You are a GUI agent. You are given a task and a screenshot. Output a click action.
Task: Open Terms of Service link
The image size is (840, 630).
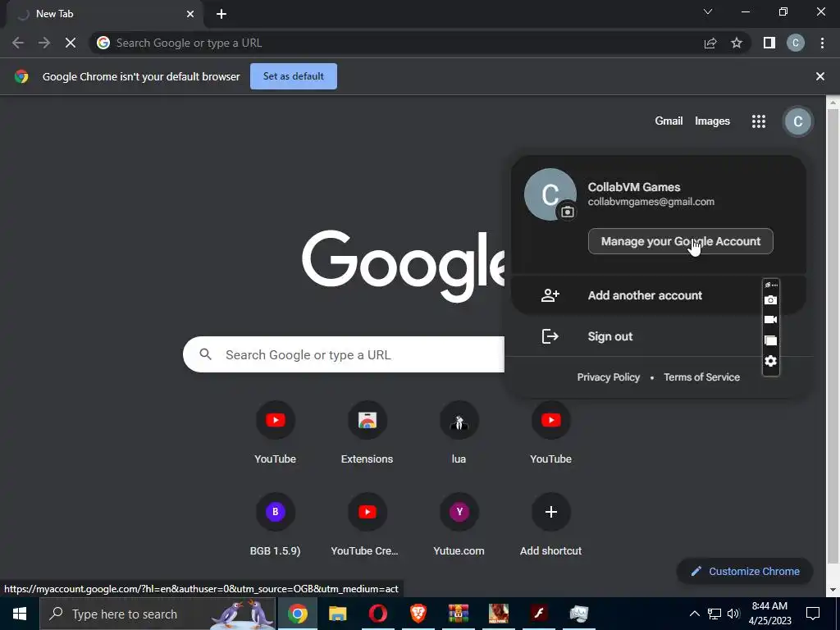pos(702,377)
